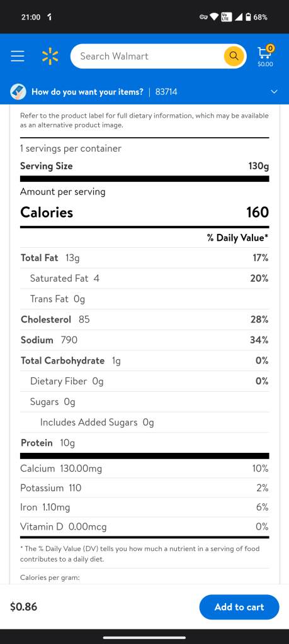Image resolution: width=289 pixels, height=644 pixels.
Task: Expand the delivery options chevron
Action: tap(274, 92)
